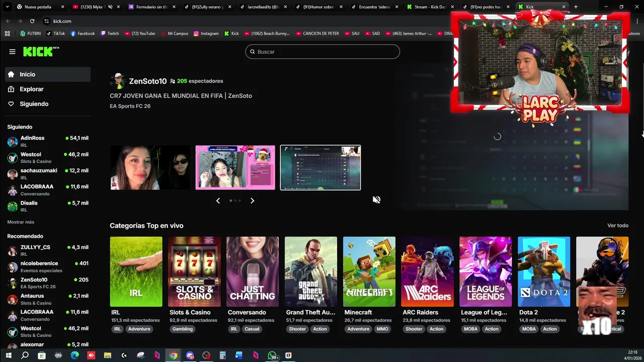Image resolution: width=644 pixels, height=362 pixels.
Task: Click the EA Sports FC 26 category link
Action: click(130, 106)
